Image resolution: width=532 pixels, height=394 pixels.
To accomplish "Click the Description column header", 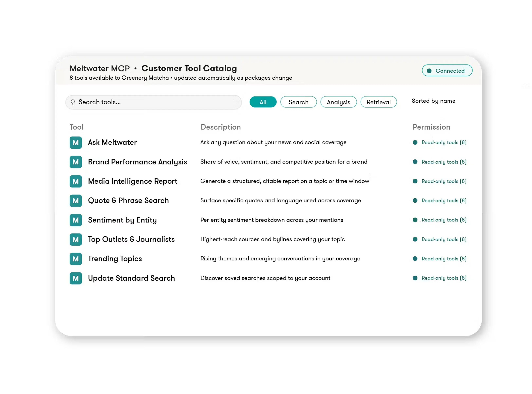I will pos(221,127).
